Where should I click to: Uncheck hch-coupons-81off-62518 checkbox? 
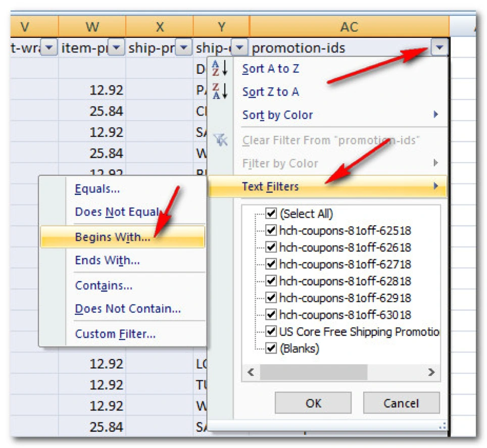(271, 231)
